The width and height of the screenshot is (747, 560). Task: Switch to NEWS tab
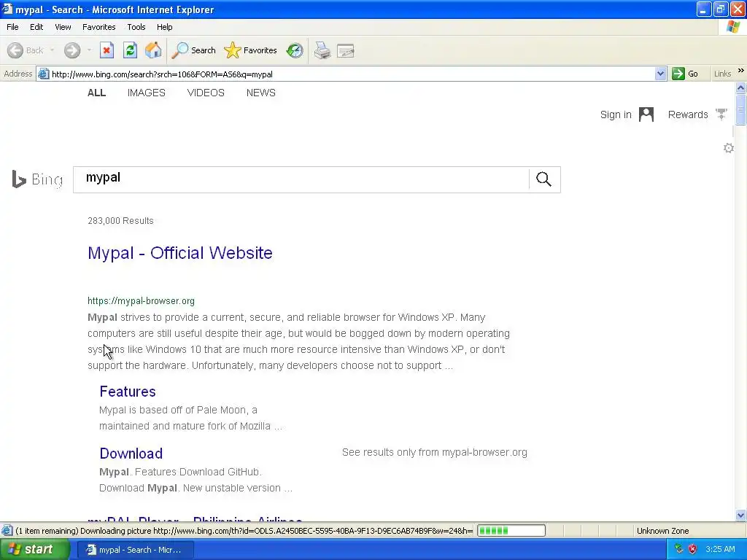click(x=261, y=93)
